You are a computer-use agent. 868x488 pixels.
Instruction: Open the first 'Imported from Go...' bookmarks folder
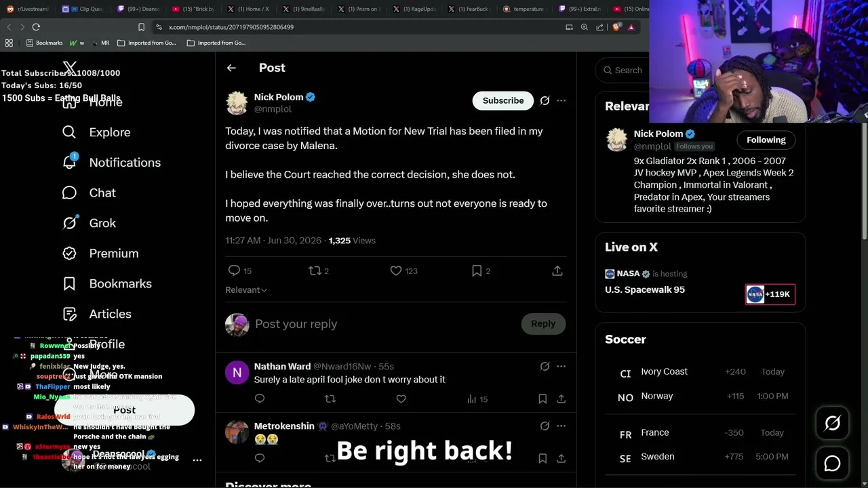coord(146,43)
